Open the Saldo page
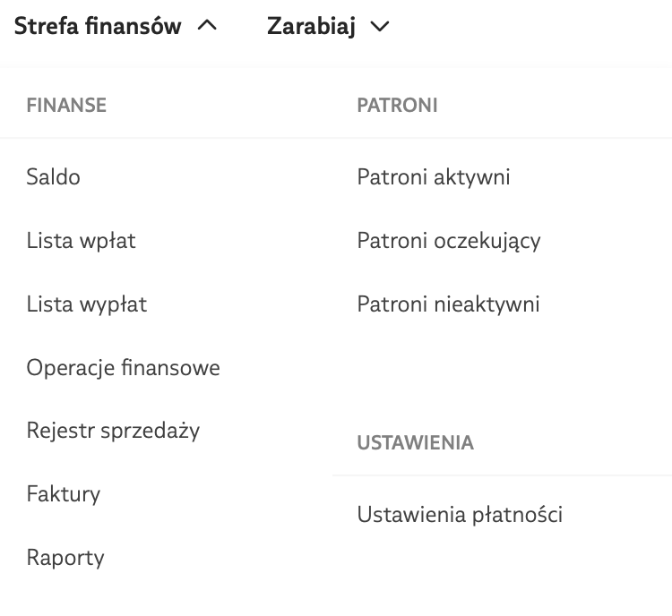Viewport: 672px width, 616px height. pos(54,177)
